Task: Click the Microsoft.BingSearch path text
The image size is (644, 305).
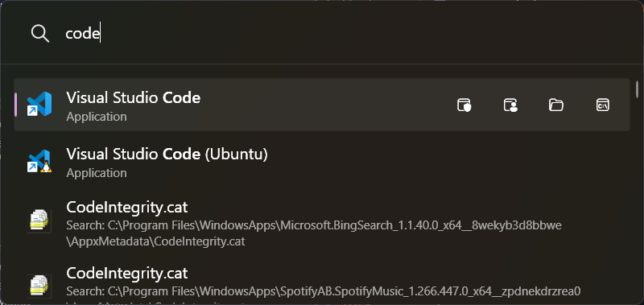Action: point(314,233)
